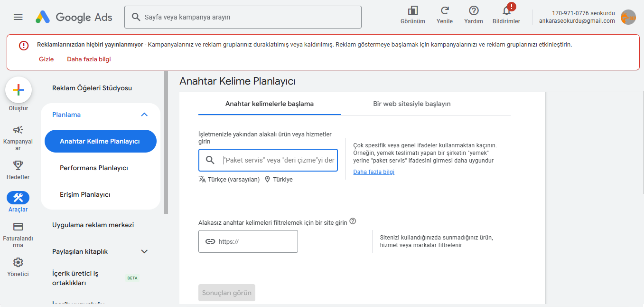Click the Gizle link in the warning banner

pos(46,59)
